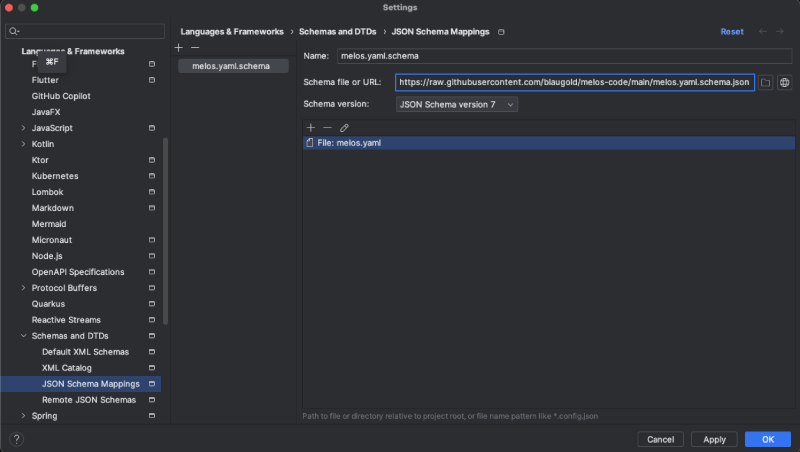This screenshot has width=800, height=452.
Task: Select melos.yaml.schema in schema list
Action: (233, 66)
